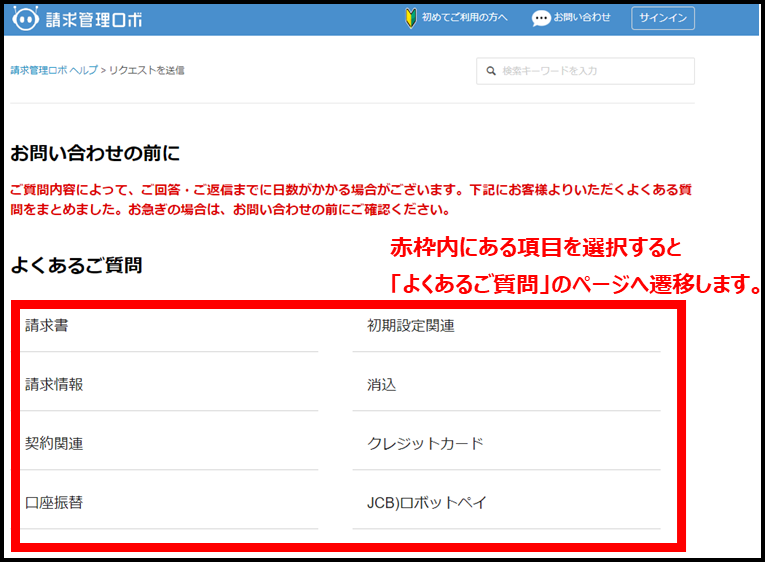The image size is (765, 562).
Task: Click the よくあるご質問 section heading
Action: coord(76,266)
